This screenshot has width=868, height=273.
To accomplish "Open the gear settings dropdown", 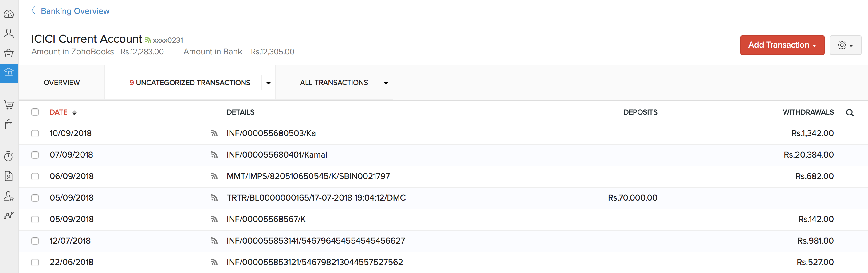I will [845, 45].
